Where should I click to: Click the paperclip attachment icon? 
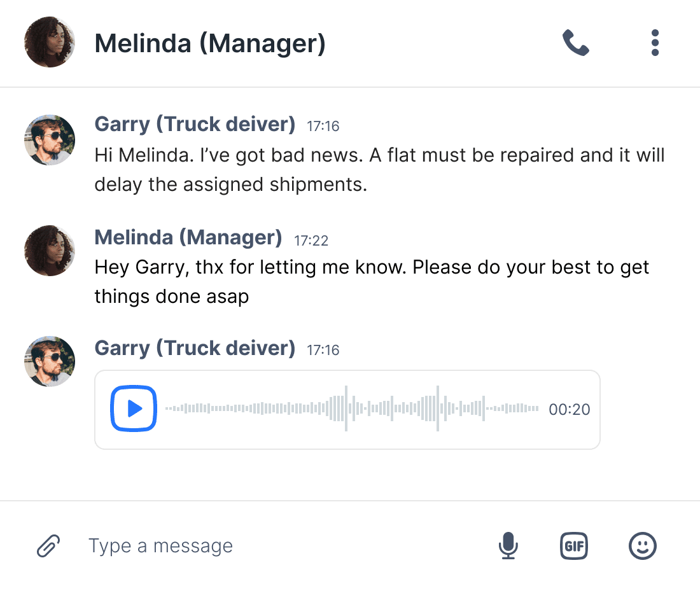coord(48,546)
